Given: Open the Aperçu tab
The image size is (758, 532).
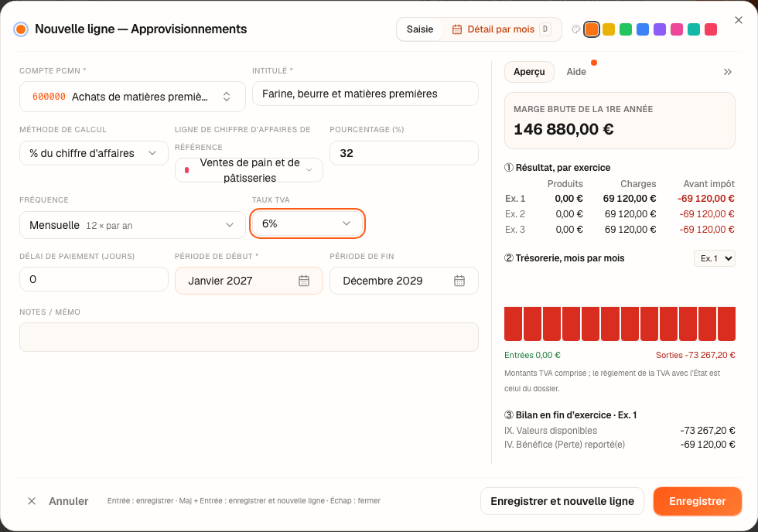Looking at the screenshot, I should click(x=529, y=72).
